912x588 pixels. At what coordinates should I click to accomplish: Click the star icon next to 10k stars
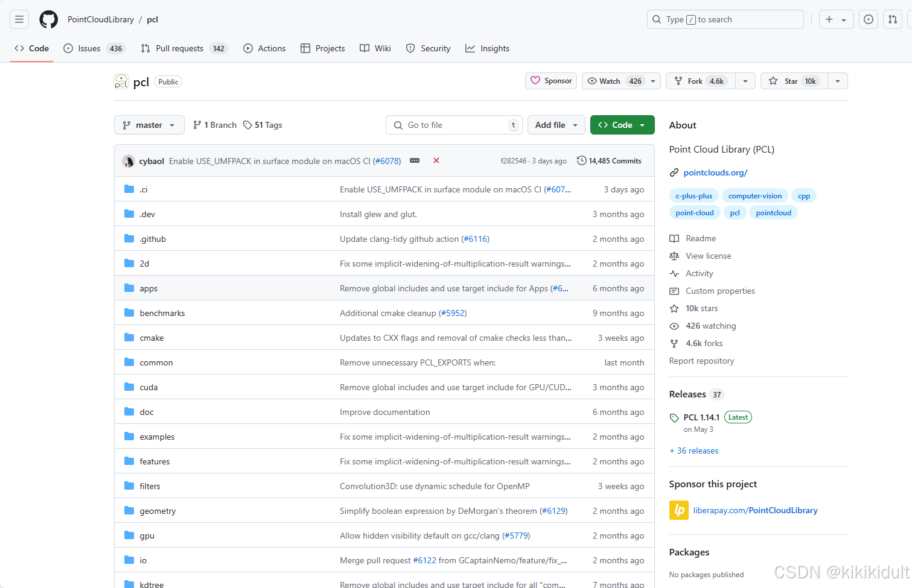point(674,309)
